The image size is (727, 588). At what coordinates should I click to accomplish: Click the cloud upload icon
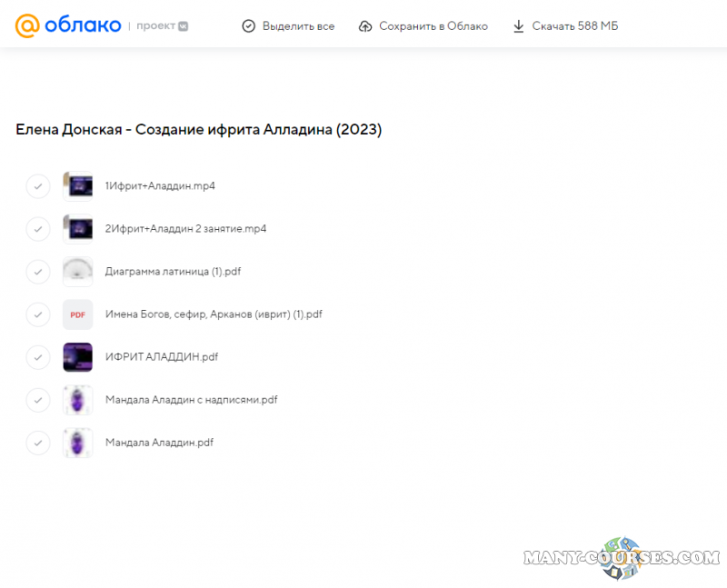pos(365,26)
